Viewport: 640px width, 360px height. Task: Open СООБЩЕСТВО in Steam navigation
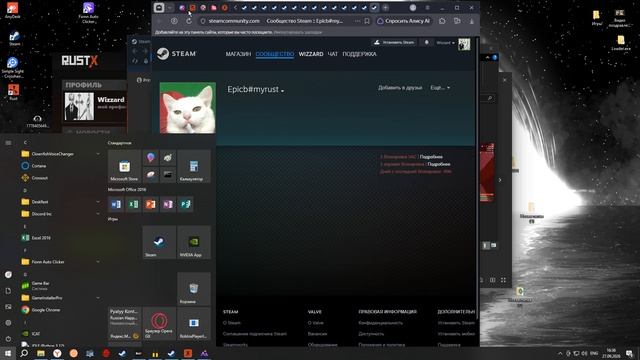pyautogui.click(x=275, y=54)
